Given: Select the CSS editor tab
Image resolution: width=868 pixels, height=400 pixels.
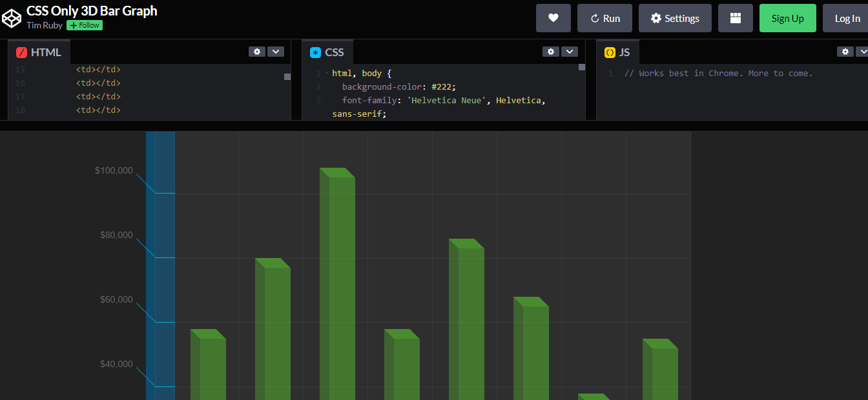Looking at the screenshot, I should [327, 52].
